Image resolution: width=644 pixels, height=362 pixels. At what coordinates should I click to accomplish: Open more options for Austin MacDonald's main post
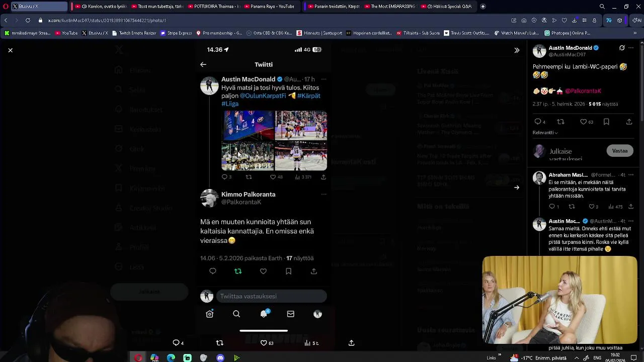pyautogui.click(x=631, y=48)
